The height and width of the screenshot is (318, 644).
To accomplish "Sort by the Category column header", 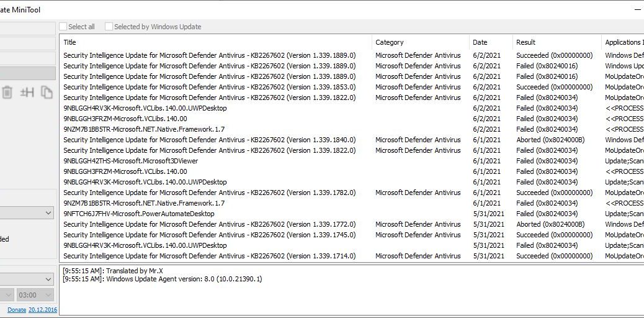I will pyautogui.click(x=421, y=42).
